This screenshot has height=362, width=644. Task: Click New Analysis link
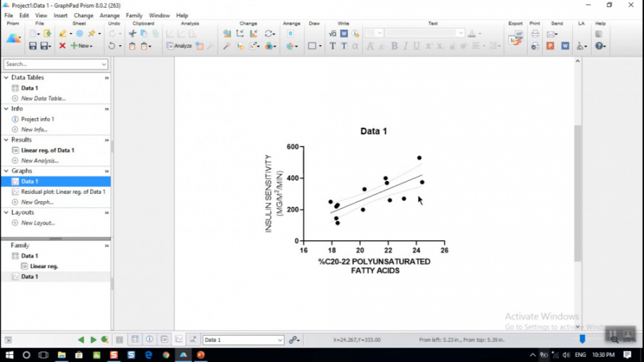pyautogui.click(x=39, y=160)
